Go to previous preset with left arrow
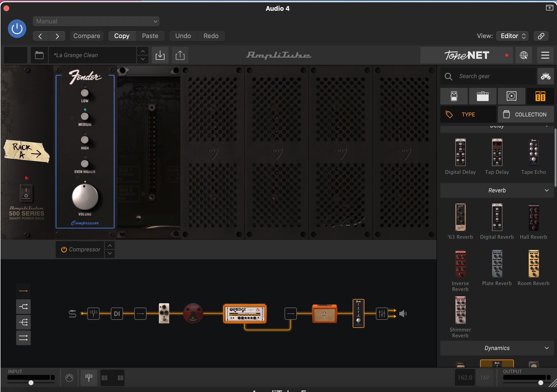This screenshot has width=557, height=392. pos(41,36)
